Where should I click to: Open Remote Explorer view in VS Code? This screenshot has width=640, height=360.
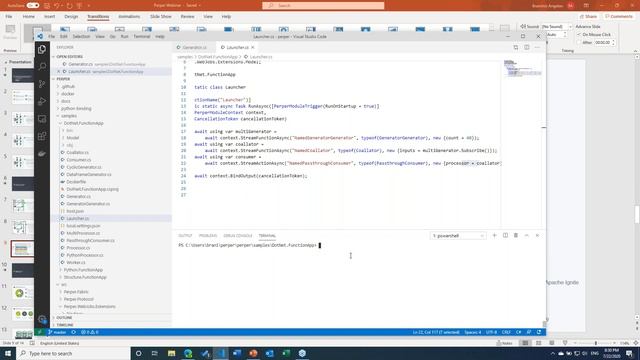pyautogui.click(x=42, y=119)
